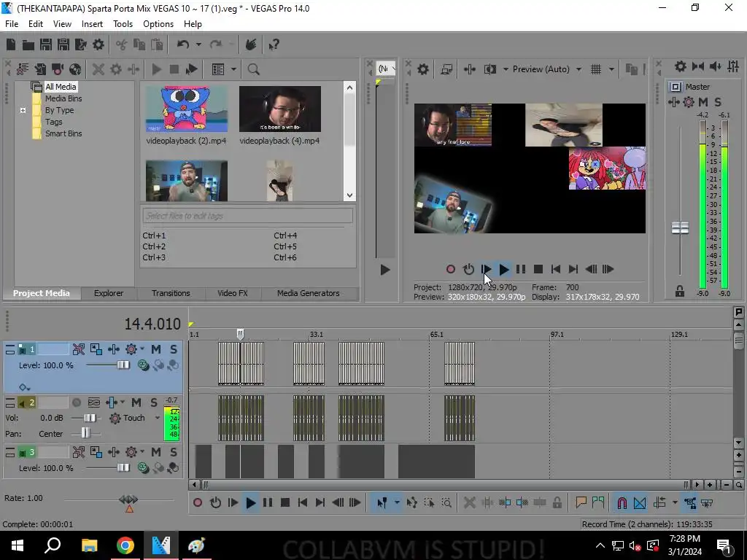Viewport: 747px width, 560px height.
Task: Open the Insert menu
Action: (x=92, y=24)
